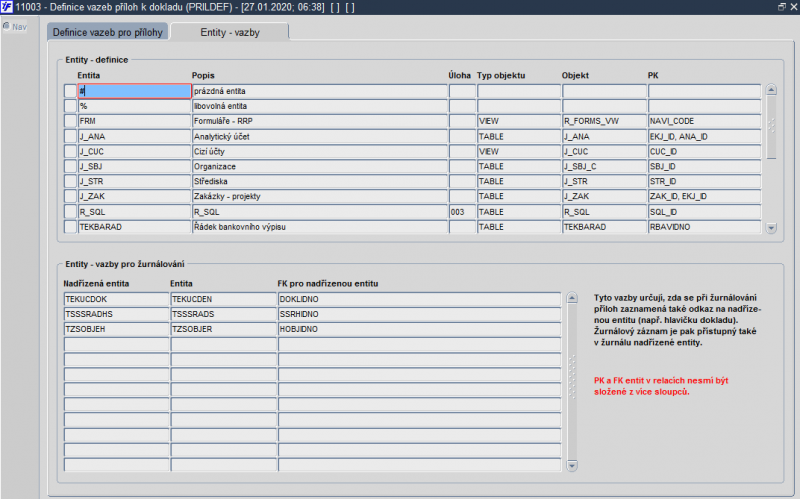This screenshot has width=800, height=499.
Task: Click the 'Formuláře - RRP' description
Action: pos(320,121)
